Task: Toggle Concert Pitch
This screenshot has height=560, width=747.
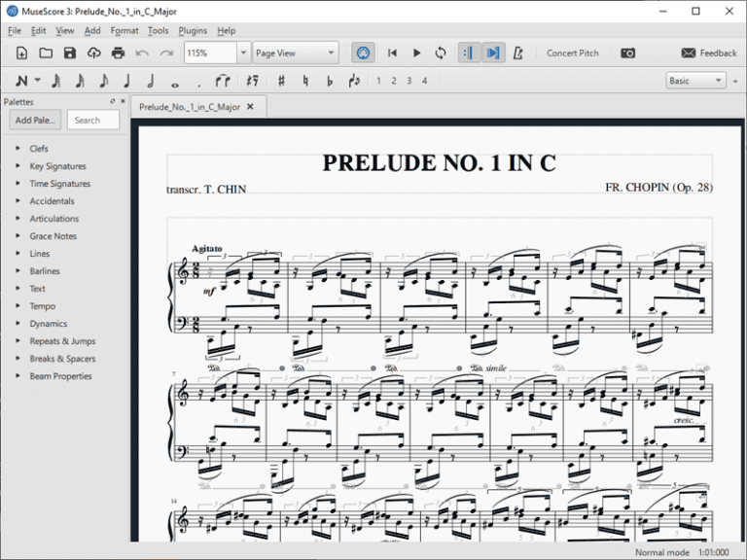Action: click(573, 52)
